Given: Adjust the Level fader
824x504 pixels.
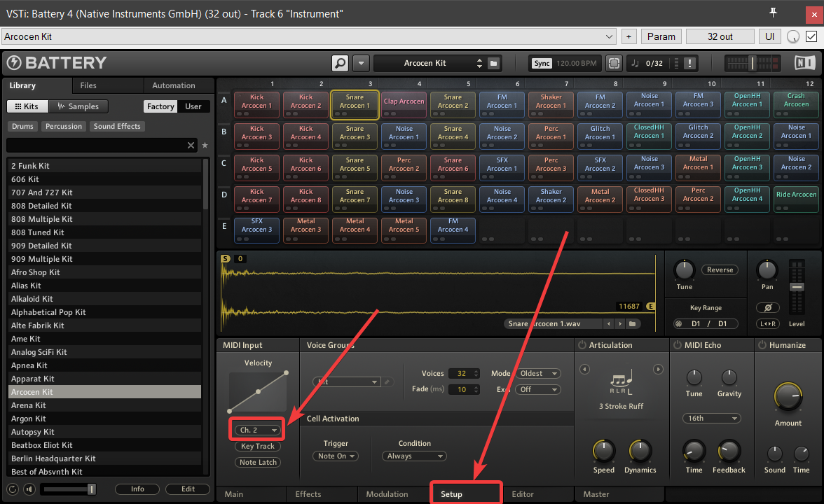Looking at the screenshot, I should tap(797, 287).
